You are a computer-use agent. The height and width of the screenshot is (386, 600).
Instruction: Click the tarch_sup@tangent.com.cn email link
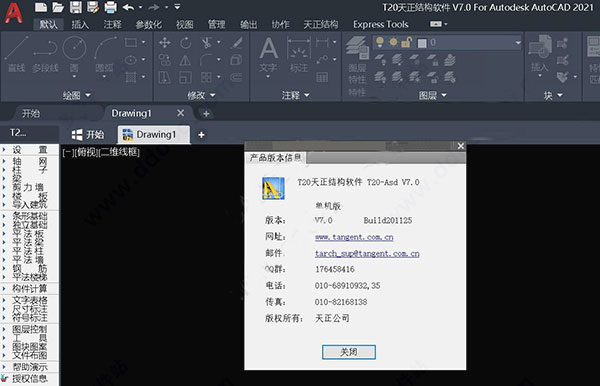click(367, 254)
